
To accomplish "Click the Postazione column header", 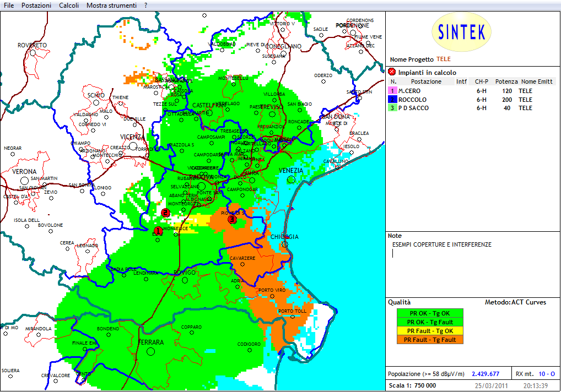I will tap(426, 81).
